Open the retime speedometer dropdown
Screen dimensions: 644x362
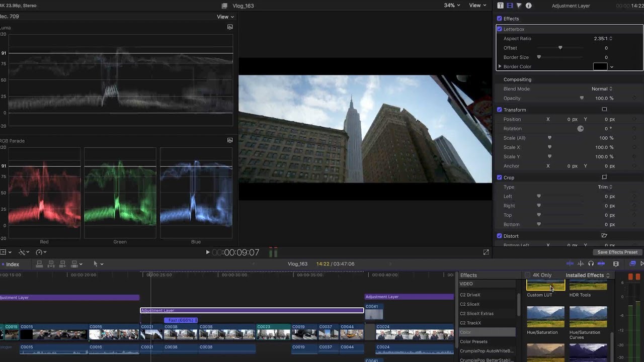tap(41, 252)
